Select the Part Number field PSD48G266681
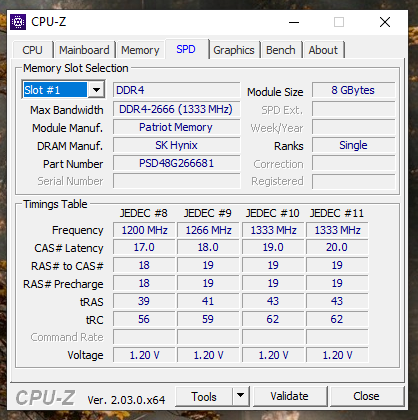Image resolution: width=418 pixels, height=420 pixels. (x=176, y=163)
